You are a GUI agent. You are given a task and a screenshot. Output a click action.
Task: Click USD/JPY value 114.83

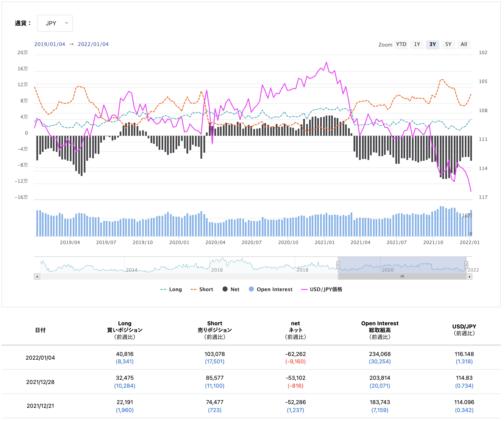[464, 378]
